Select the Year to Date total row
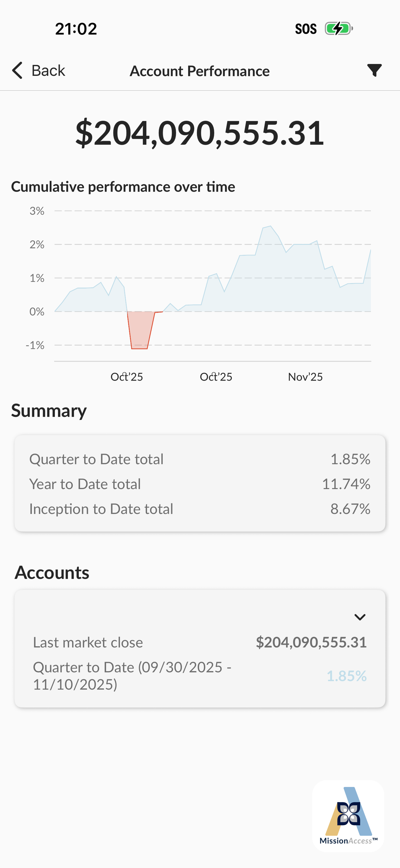Image resolution: width=400 pixels, height=868 pixels. [200, 484]
